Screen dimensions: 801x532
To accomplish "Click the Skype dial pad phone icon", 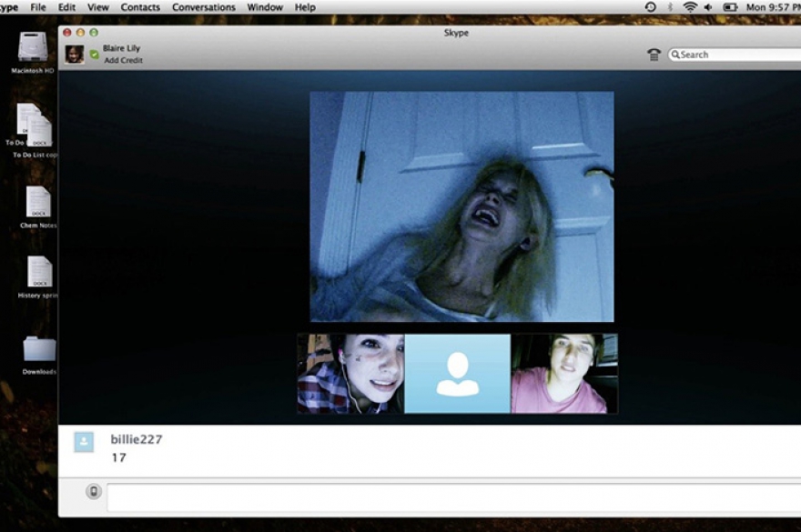I will 654,55.
